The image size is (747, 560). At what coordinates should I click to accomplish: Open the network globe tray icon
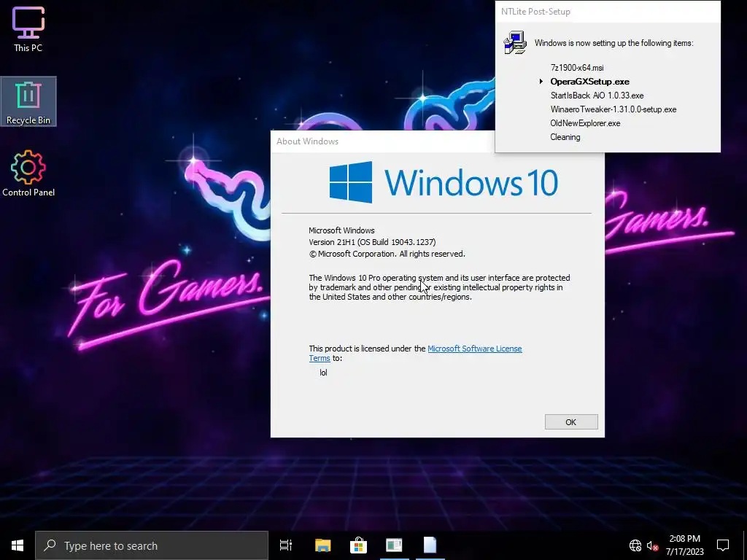click(635, 545)
